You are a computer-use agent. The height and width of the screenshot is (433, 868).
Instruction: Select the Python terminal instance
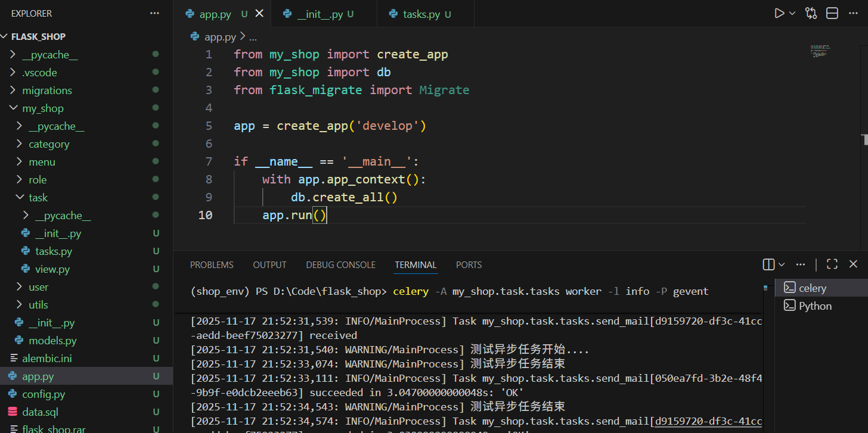[x=821, y=306]
